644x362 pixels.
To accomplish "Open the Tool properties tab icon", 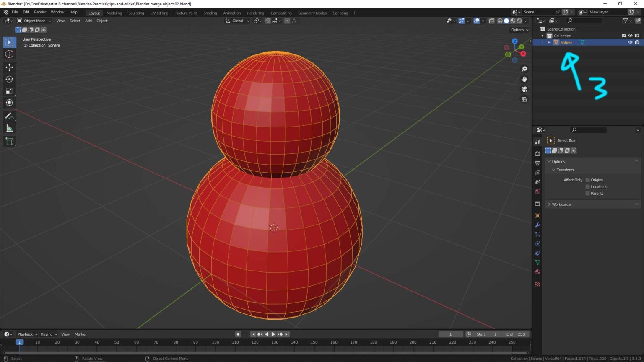I will coord(538,142).
